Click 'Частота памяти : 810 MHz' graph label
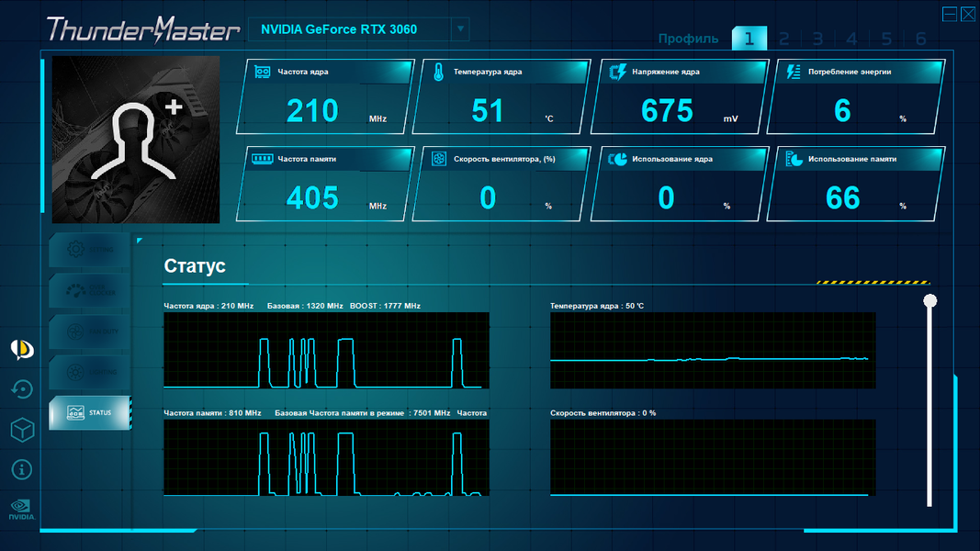This screenshot has width=980, height=551. [x=212, y=413]
